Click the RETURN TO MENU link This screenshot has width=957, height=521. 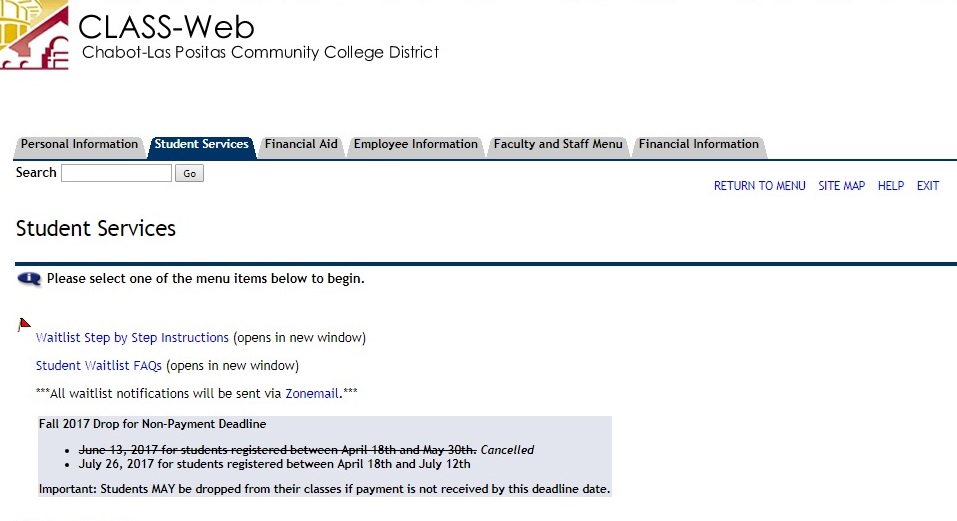tap(760, 185)
